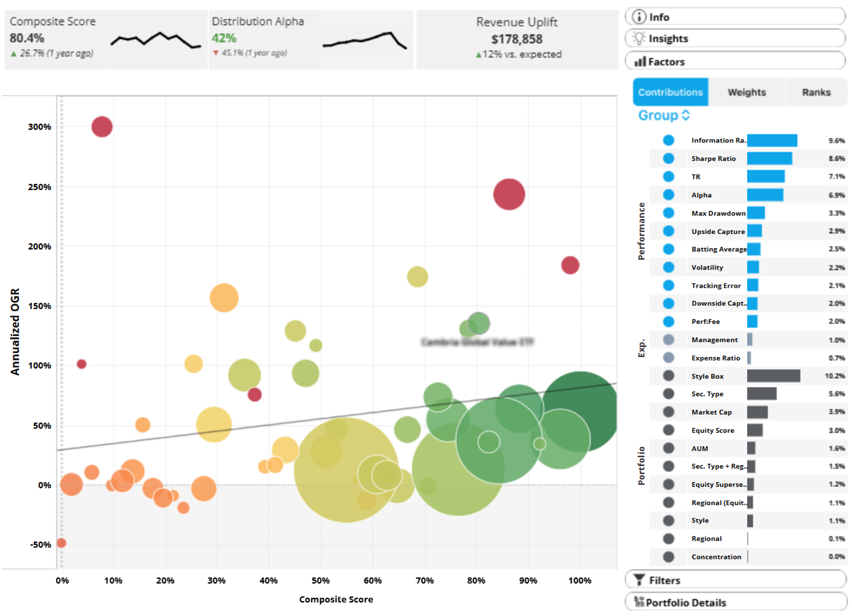Click the Max Drawdown 3.3% value
Screen dimensions: 852x616
tap(837, 213)
